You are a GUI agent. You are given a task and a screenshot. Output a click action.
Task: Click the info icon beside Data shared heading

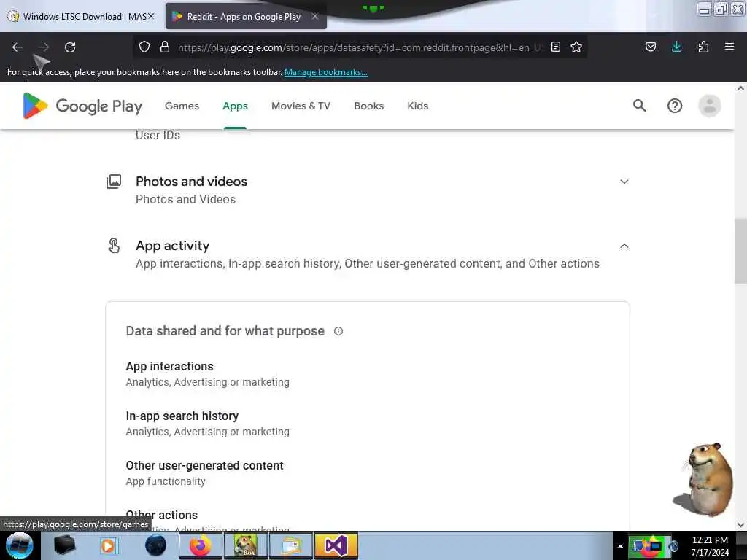pyautogui.click(x=338, y=331)
